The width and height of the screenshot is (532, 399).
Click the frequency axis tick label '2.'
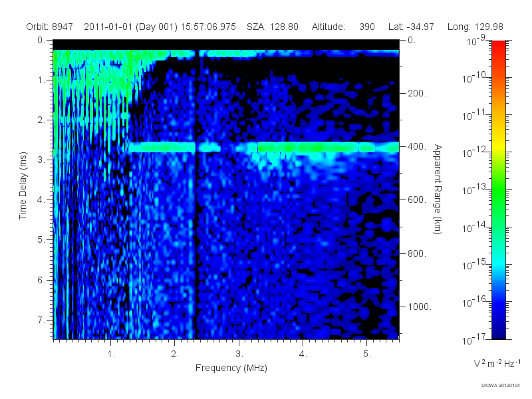pyautogui.click(x=175, y=354)
